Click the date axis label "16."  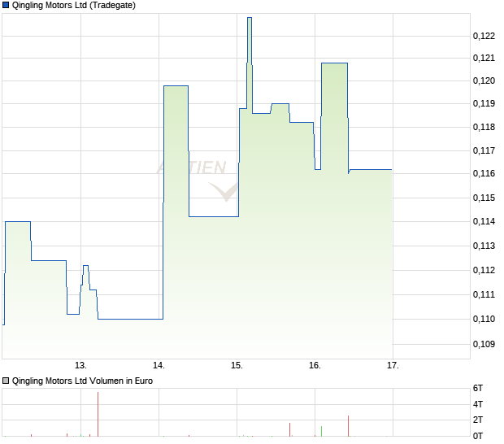click(x=315, y=366)
